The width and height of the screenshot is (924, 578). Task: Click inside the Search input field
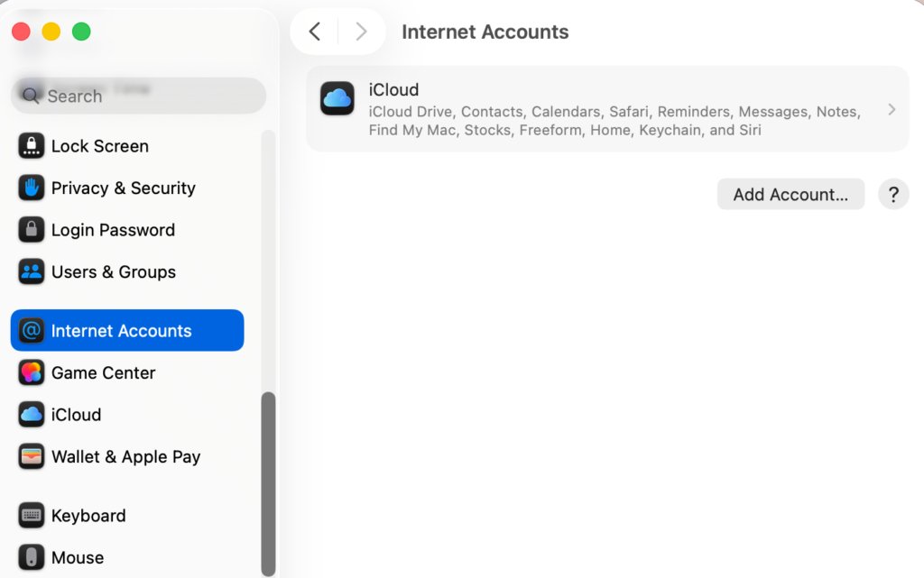click(135, 96)
